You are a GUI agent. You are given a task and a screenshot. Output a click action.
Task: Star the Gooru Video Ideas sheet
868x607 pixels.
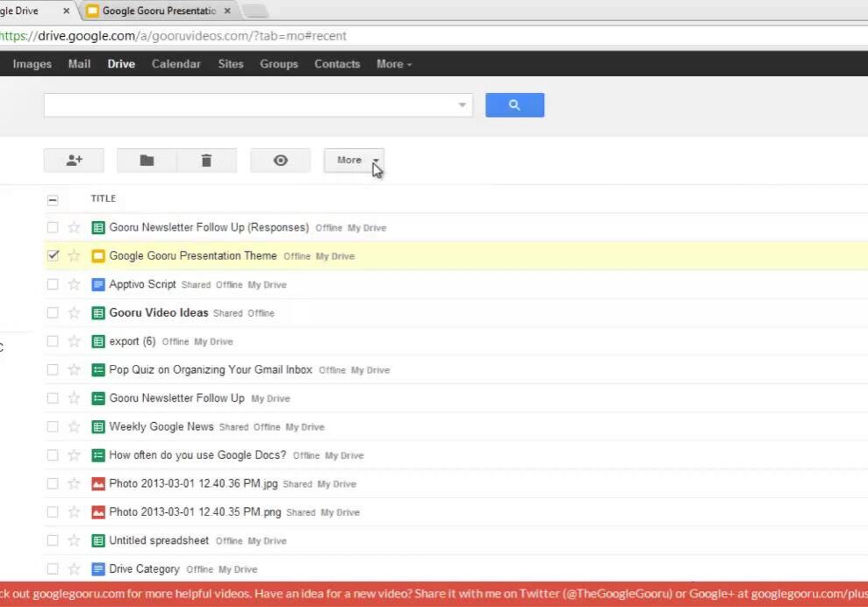pyautogui.click(x=74, y=312)
